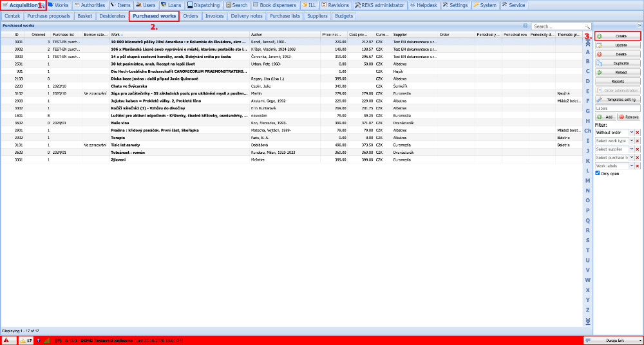Open the Budgets tab
The image size is (644, 345).
pos(343,17)
